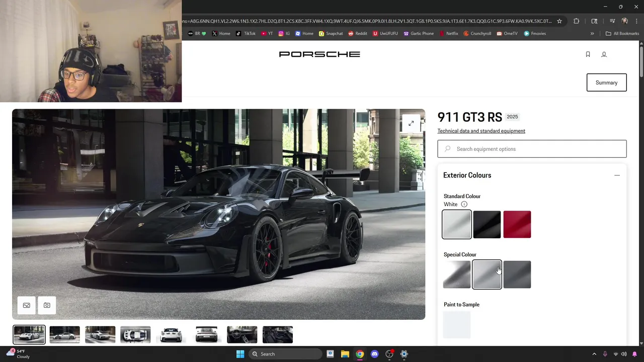Open the TikTok bookmark
644x362 pixels.
tap(245, 34)
